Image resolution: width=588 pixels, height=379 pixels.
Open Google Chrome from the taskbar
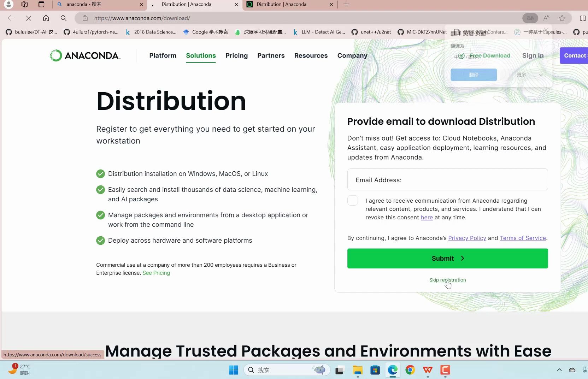click(x=410, y=370)
